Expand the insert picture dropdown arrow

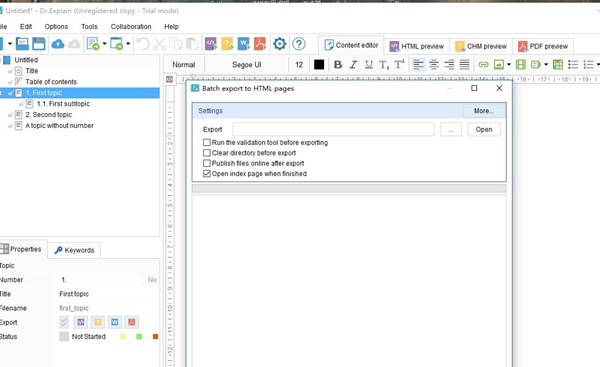tap(509, 65)
